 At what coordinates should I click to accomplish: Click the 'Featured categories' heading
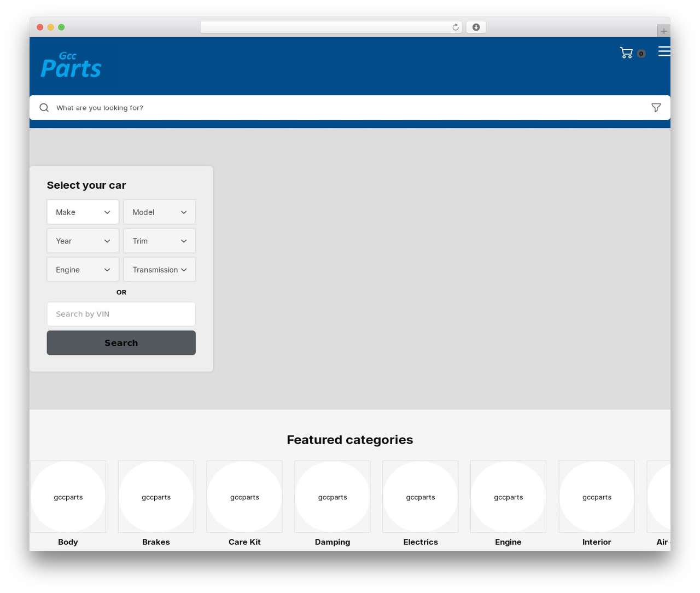[350, 440]
